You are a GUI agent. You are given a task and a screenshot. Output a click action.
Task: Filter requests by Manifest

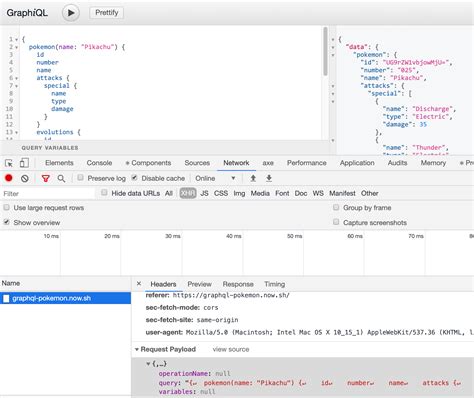(x=342, y=193)
